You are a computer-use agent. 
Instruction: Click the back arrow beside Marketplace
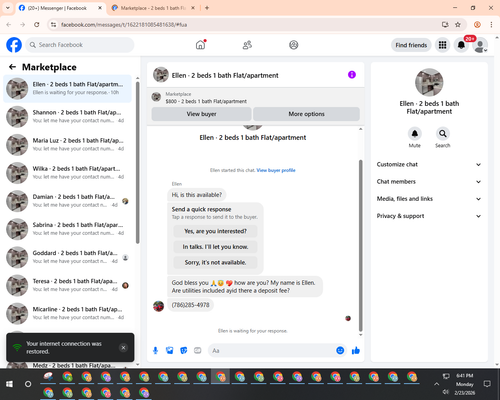coord(12,67)
